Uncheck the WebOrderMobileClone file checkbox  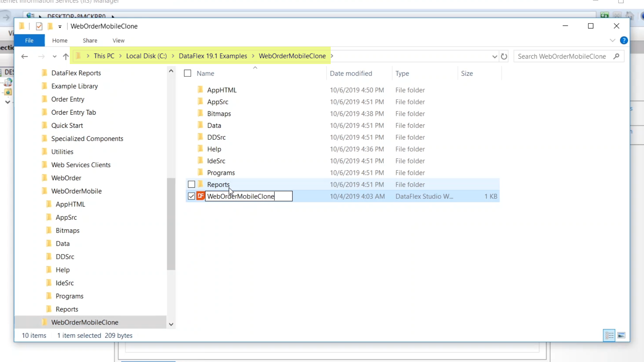(x=192, y=196)
